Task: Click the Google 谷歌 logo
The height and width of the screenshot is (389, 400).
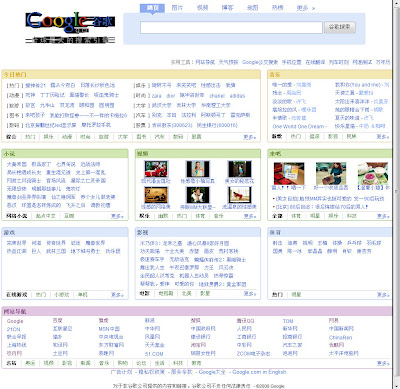Action: tap(70, 27)
